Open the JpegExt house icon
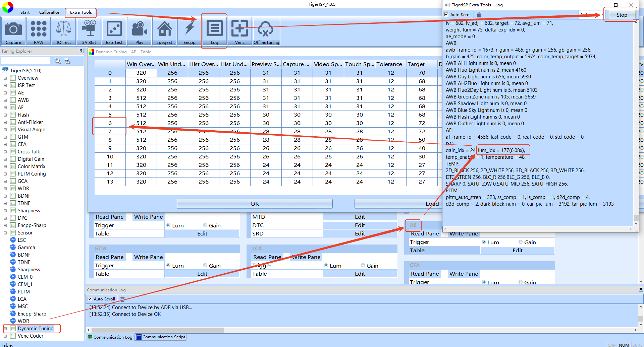Screen dimensions: 644x347 pos(164,31)
